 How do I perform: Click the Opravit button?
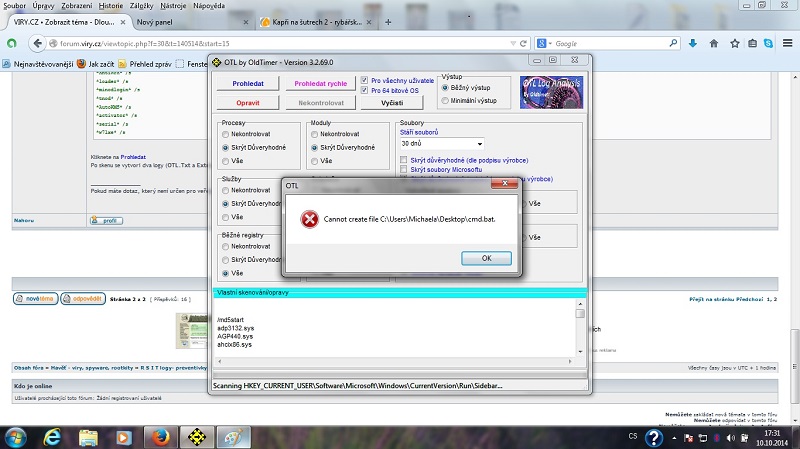[248, 103]
